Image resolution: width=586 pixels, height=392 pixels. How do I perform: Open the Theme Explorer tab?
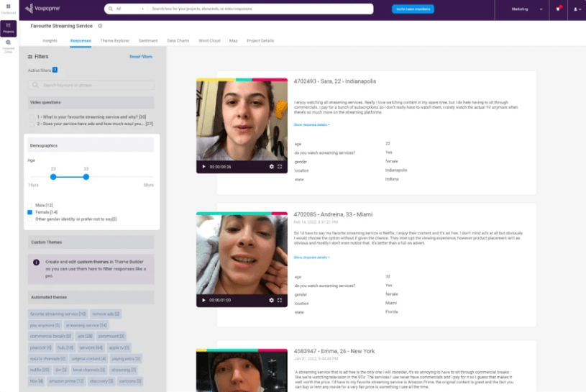click(x=115, y=41)
